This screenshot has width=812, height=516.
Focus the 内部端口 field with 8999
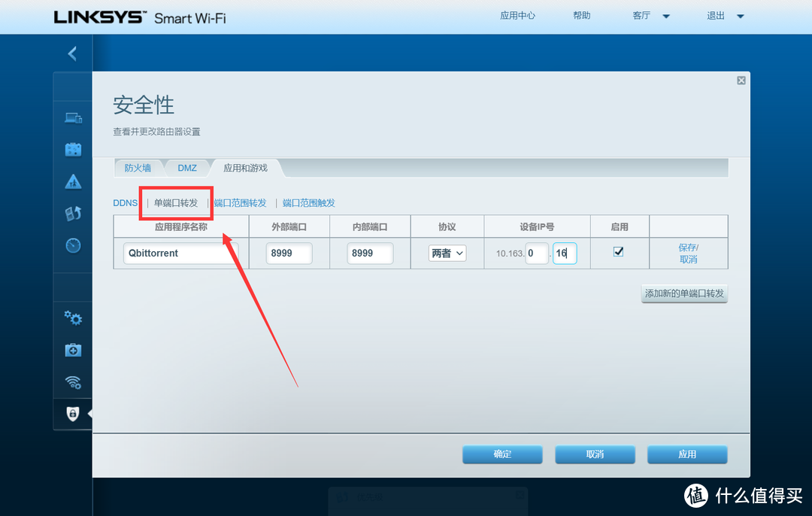[x=370, y=253]
